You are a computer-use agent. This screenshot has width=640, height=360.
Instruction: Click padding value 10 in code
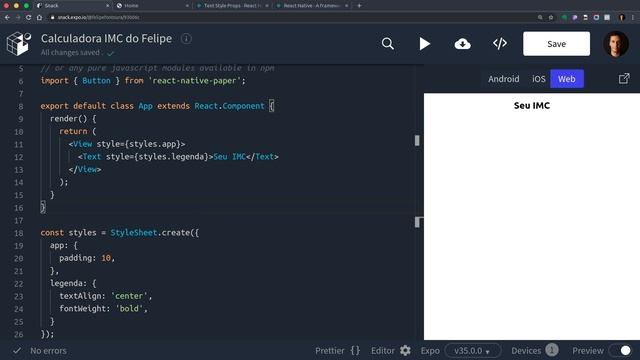[x=106, y=258]
